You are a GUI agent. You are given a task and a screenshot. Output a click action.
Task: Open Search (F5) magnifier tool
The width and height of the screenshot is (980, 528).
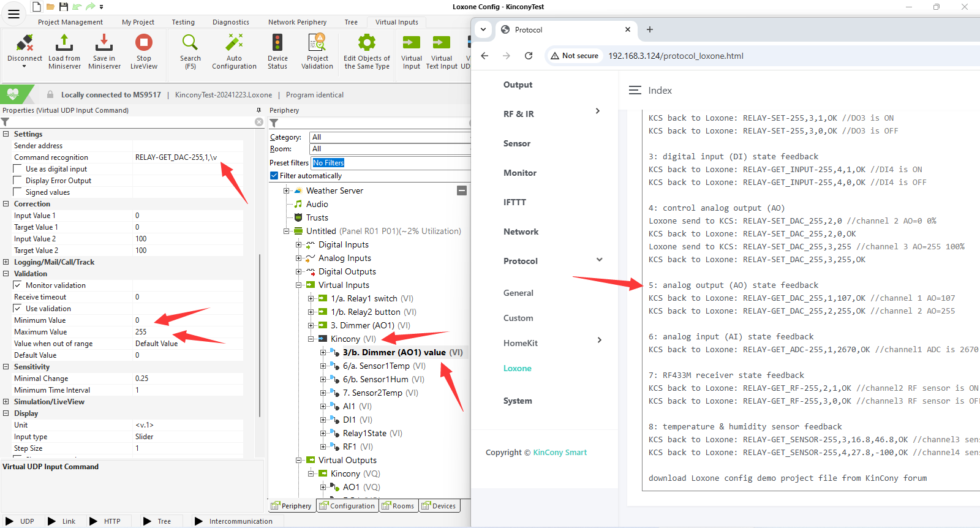(x=190, y=42)
